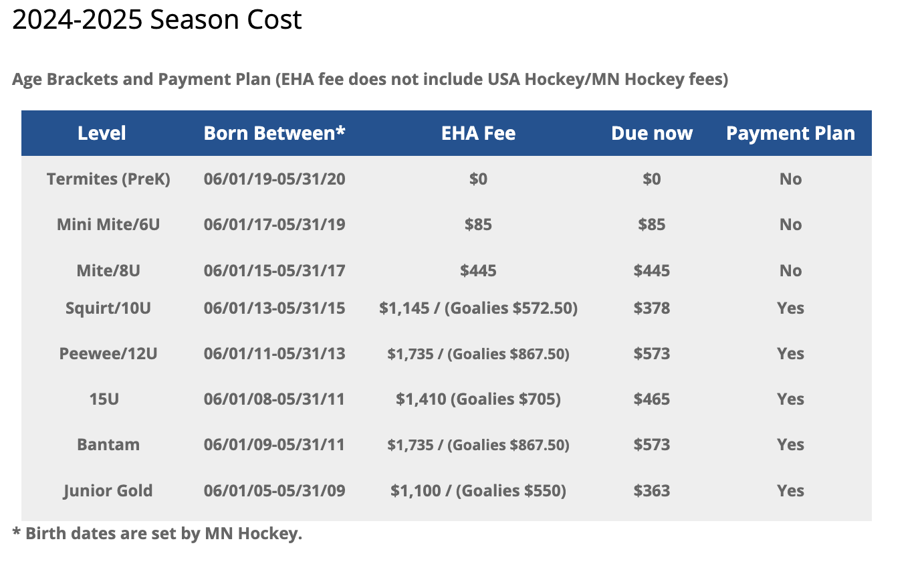Click the Mini Mite/6U payment plan "No"
The height and width of the screenshot is (582, 924).
click(x=790, y=225)
